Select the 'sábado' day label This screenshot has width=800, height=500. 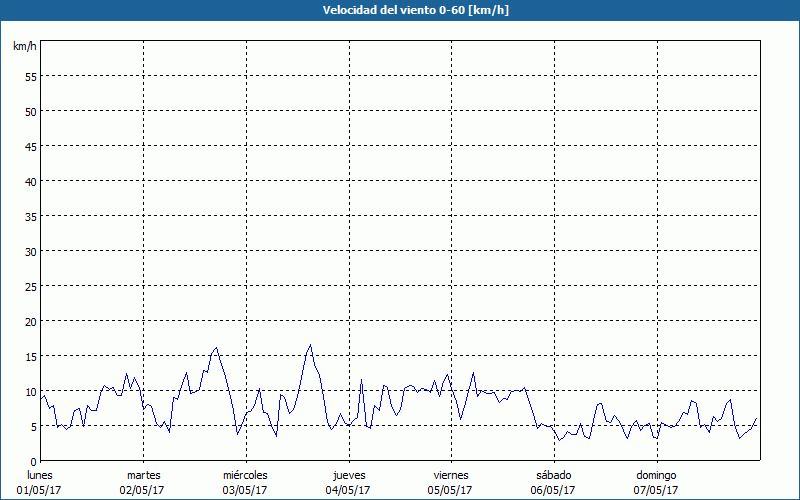[553, 475]
